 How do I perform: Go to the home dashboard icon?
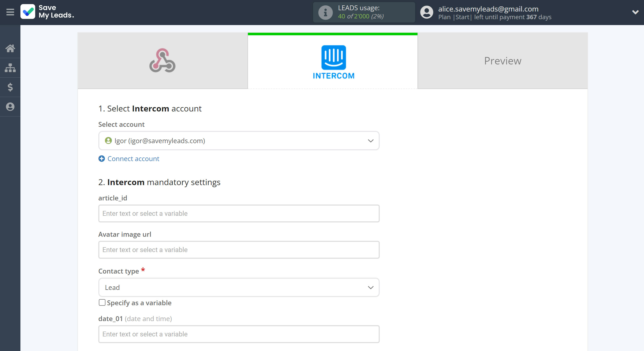(10, 48)
